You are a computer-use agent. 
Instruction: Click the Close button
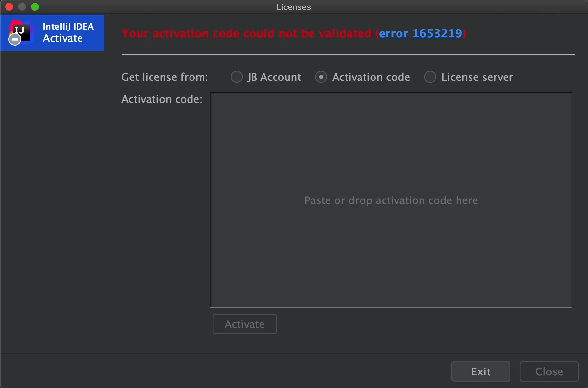pos(549,371)
